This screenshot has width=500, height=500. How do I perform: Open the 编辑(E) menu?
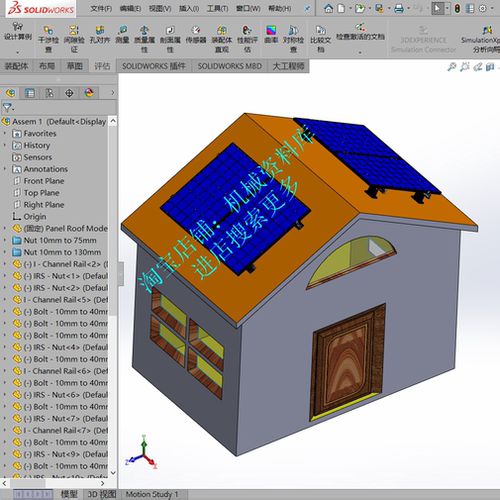click(x=130, y=9)
